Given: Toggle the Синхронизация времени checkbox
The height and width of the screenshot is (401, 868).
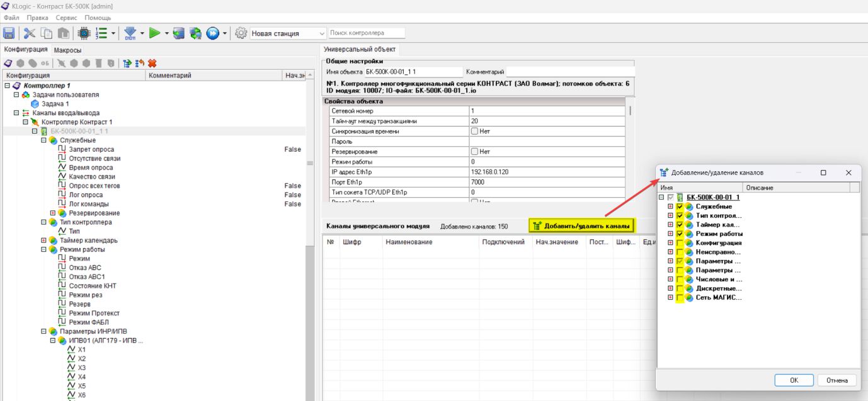Looking at the screenshot, I should [474, 132].
